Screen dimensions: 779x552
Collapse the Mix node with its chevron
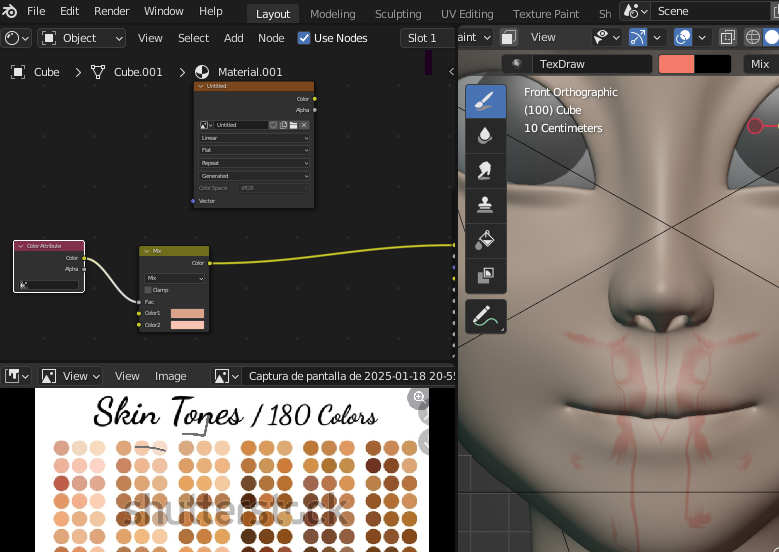(x=147, y=251)
